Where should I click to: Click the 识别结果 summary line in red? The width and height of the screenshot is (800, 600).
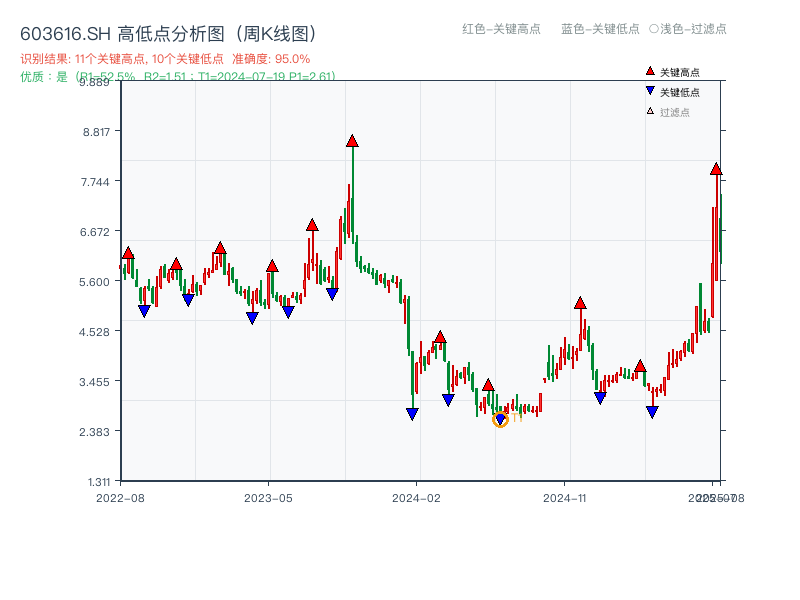(165, 59)
